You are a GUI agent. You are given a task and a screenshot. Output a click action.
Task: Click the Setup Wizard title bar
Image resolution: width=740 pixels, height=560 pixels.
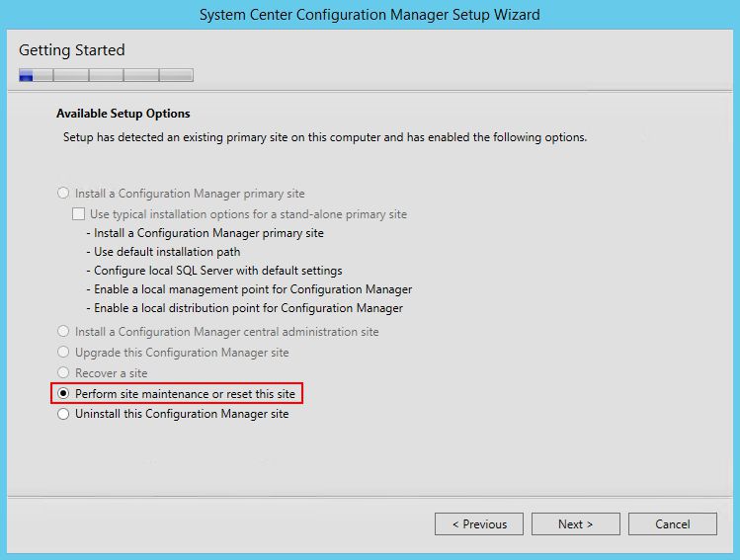point(370,15)
